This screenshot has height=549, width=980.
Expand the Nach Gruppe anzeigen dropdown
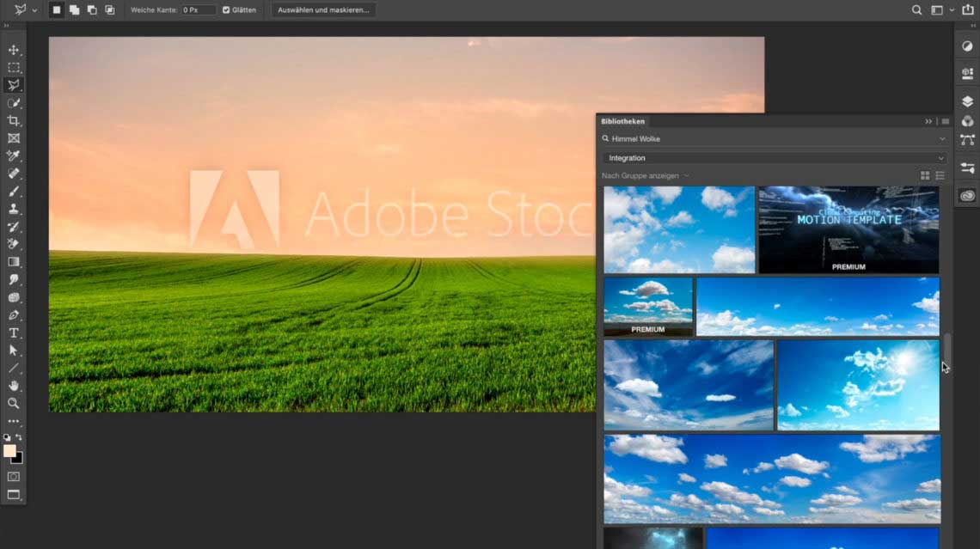(x=645, y=176)
